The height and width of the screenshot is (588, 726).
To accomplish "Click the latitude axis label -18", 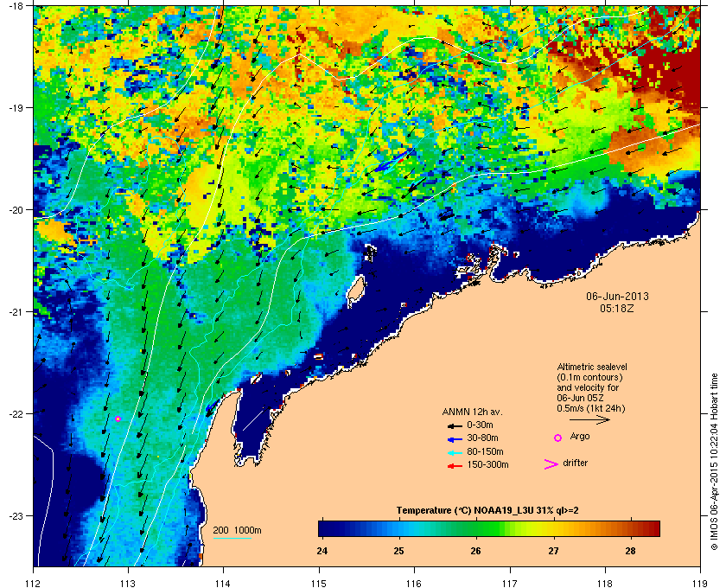I will [15, 5].
